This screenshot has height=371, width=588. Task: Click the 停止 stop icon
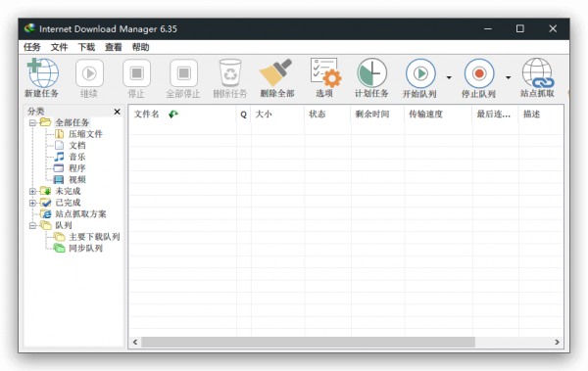pyautogui.click(x=136, y=73)
